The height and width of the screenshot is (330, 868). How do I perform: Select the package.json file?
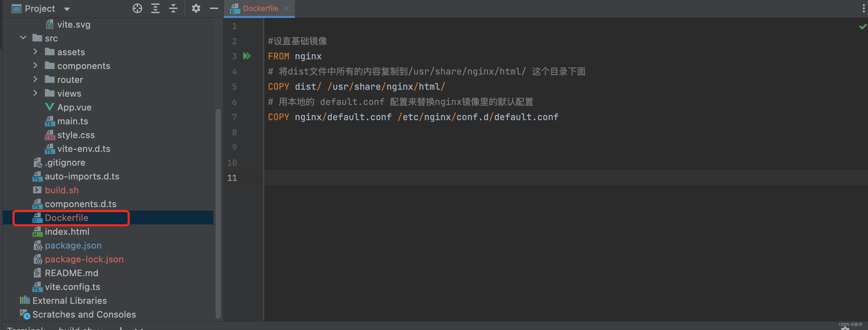(x=73, y=245)
